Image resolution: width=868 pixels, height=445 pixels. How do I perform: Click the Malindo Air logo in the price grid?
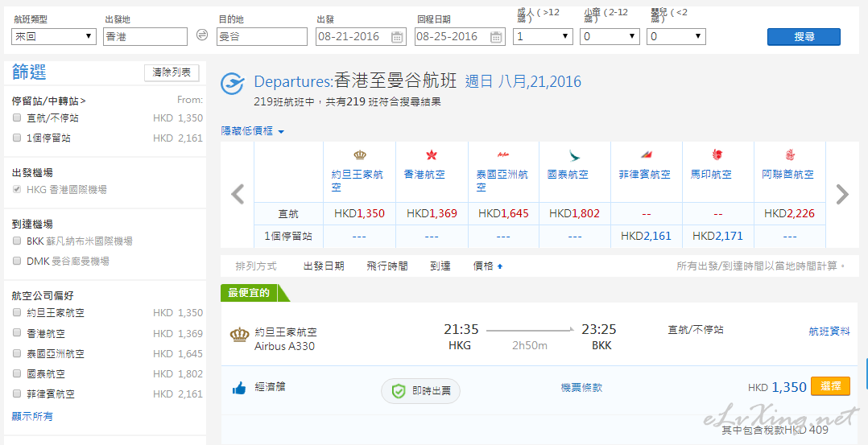coord(717,155)
